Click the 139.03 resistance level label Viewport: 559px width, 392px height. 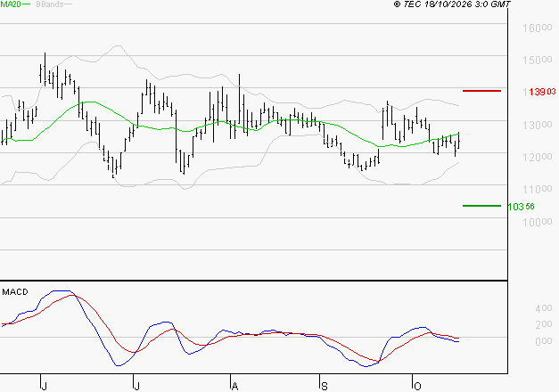[542, 92]
